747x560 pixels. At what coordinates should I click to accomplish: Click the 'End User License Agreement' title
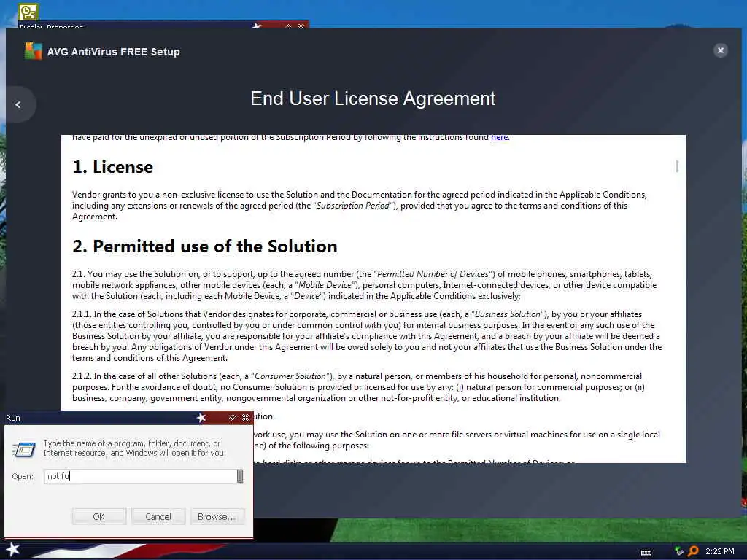(x=373, y=98)
